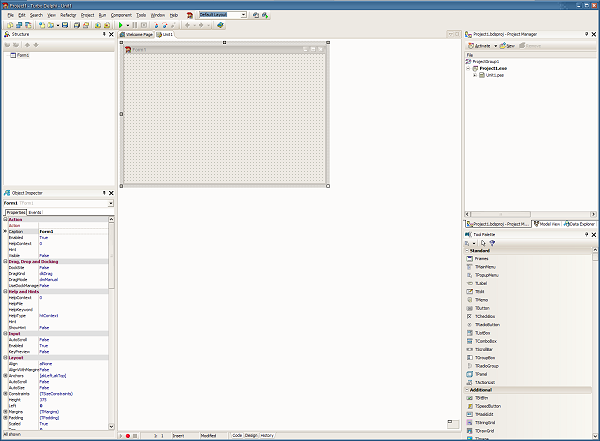Image resolution: width=600 pixels, height=441 pixels.
Task: Click Activate in Project Manager toolbar
Action: [481, 45]
